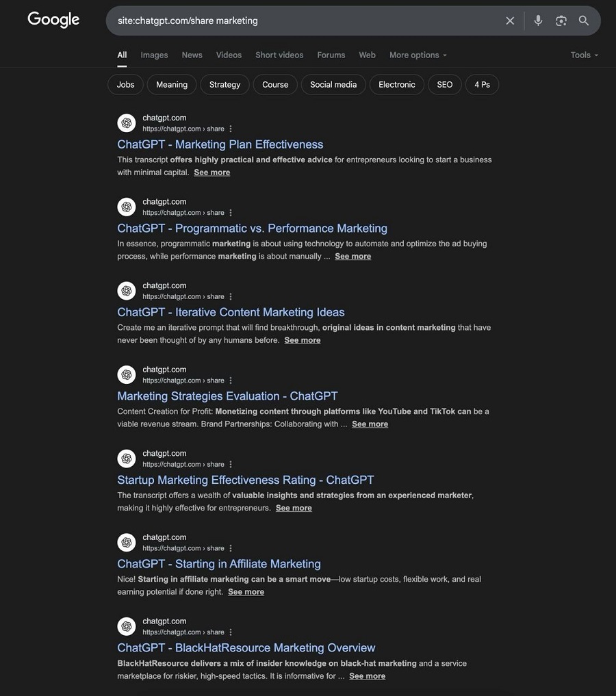Expand See more under Marketing Strategies Evaluation
This screenshot has height=696, width=616.
pos(370,424)
